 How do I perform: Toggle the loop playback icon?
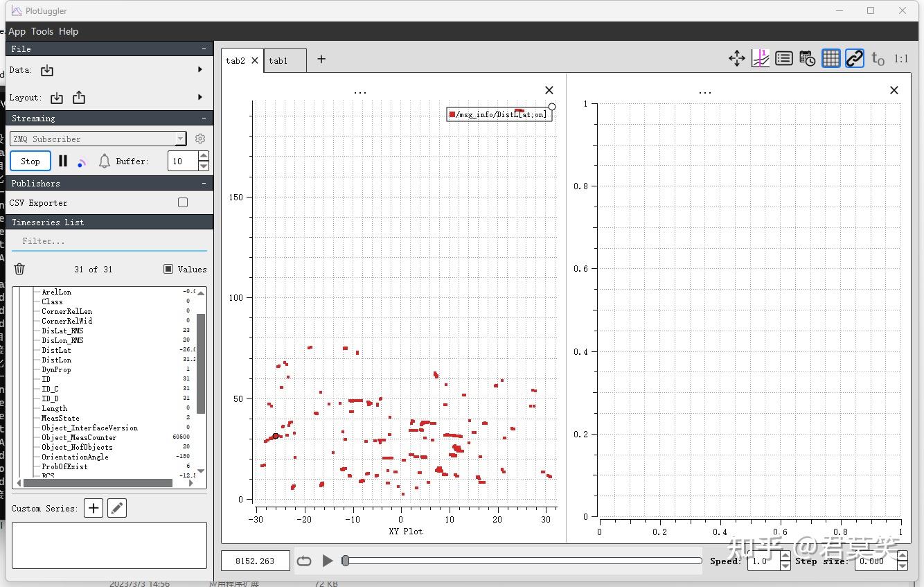click(x=304, y=561)
